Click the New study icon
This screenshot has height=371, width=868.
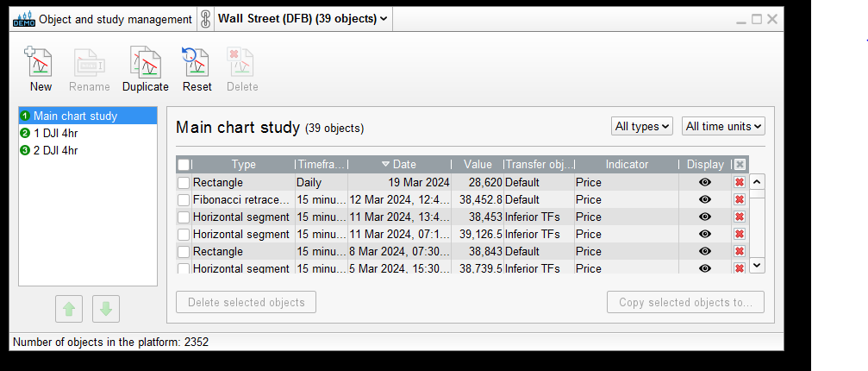pos(40,63)
